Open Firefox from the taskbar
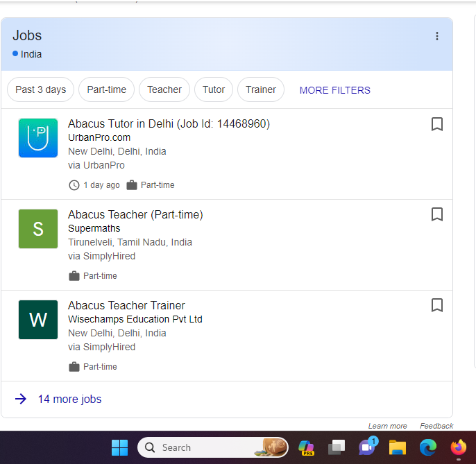Image resolution: width=476 pixels, height=464 pixels. pyautogui.click(x=459, y=447)
